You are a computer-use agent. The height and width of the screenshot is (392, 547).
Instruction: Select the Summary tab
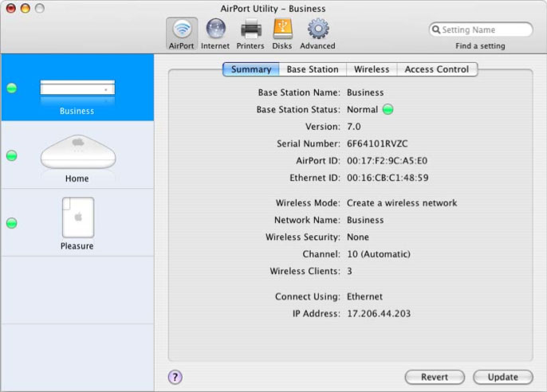tap(251, 69)
